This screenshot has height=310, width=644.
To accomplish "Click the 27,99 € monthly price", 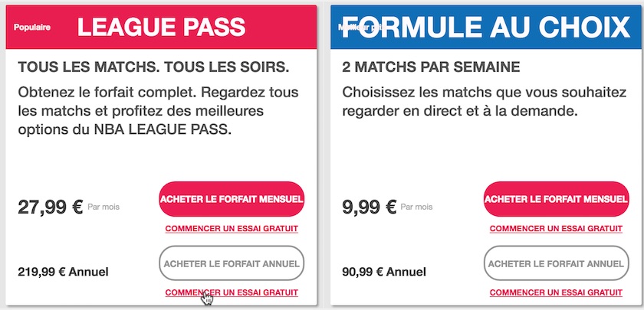I will (x=50, y=206).
